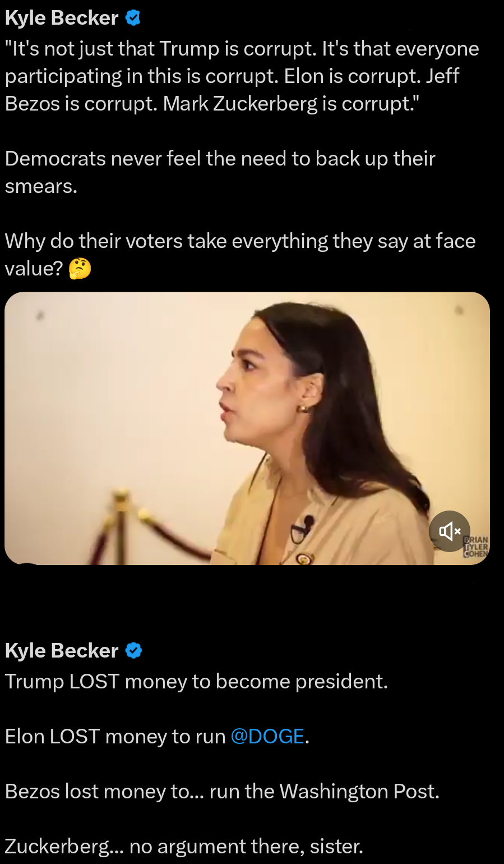Click the "Zuckerberg... no argument there, sister" line

point(184,846)
